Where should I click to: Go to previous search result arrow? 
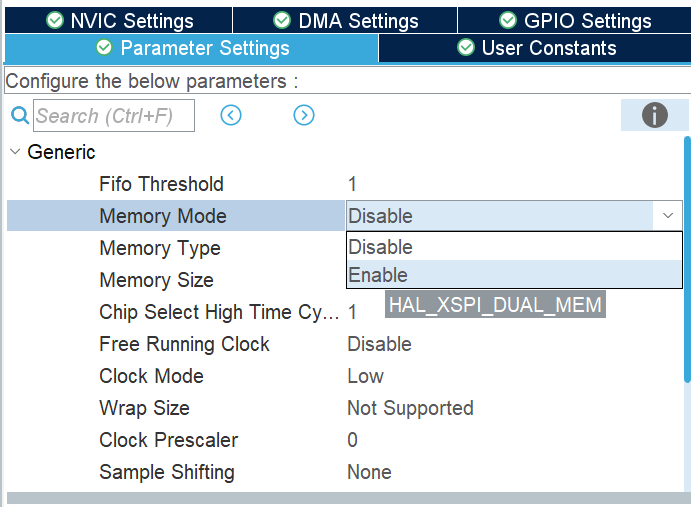pos(231,116)
